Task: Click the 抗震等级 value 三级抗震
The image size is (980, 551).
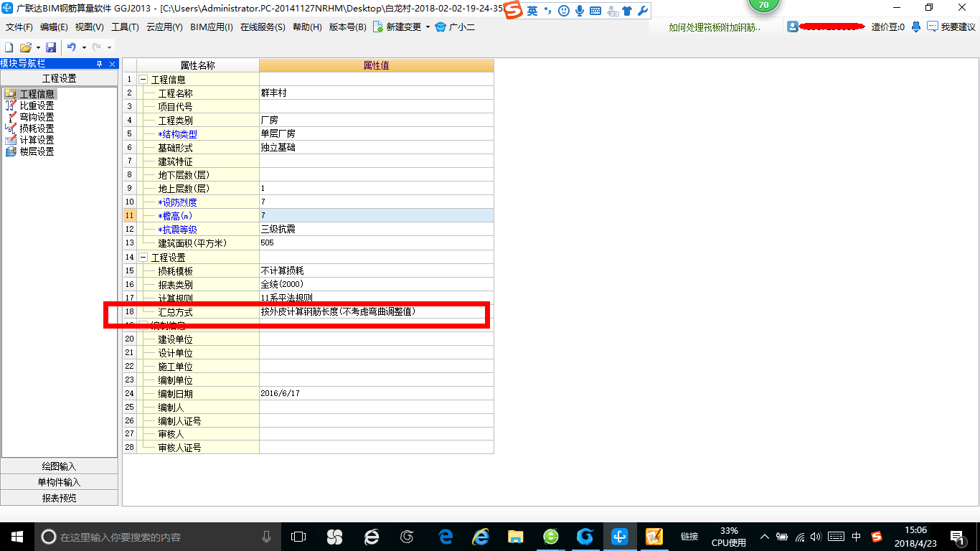Action: pyautogui.click(x=377, y=230)
